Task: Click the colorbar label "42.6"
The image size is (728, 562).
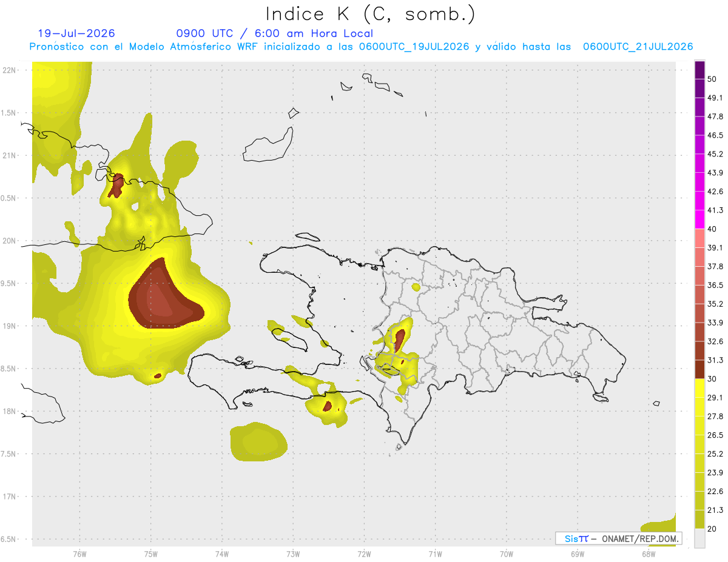Action: coord(715,192)
